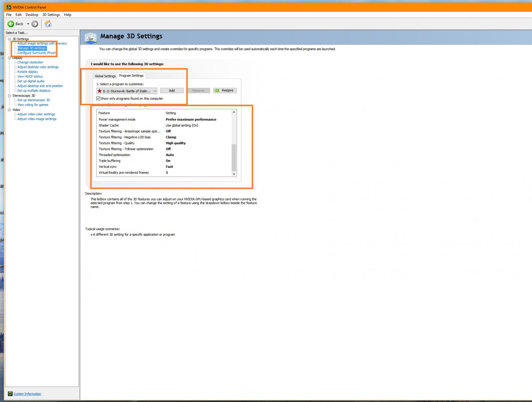532x402 pixels.
Task: Click the settings list scroll down arrow
Action: 234,174
